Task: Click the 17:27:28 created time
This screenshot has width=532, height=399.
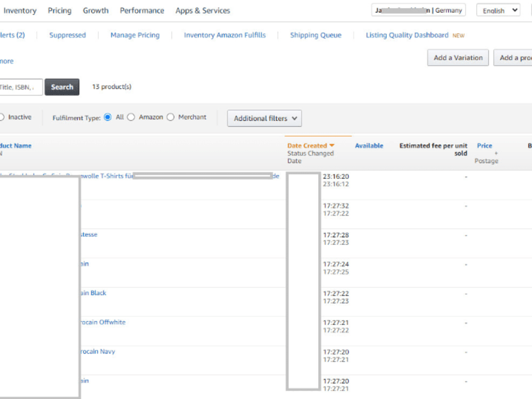Action: tap(336, 235)
